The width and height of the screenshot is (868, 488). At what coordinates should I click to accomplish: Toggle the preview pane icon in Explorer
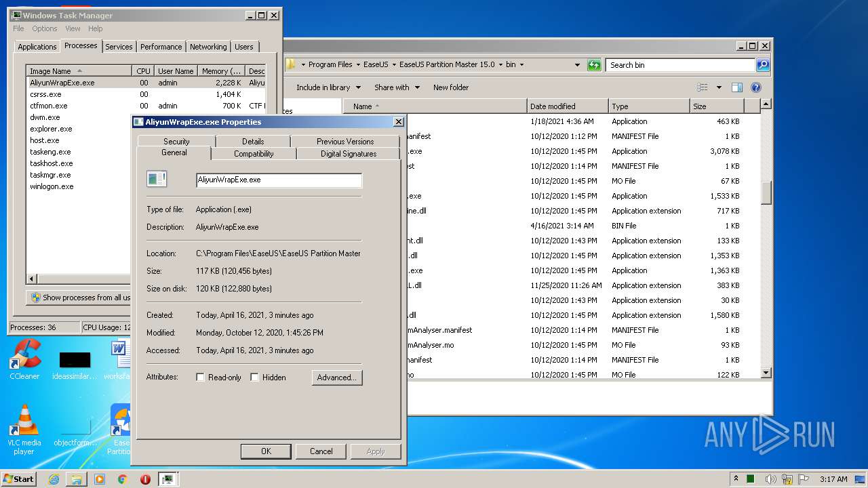(x=737, y=87)
